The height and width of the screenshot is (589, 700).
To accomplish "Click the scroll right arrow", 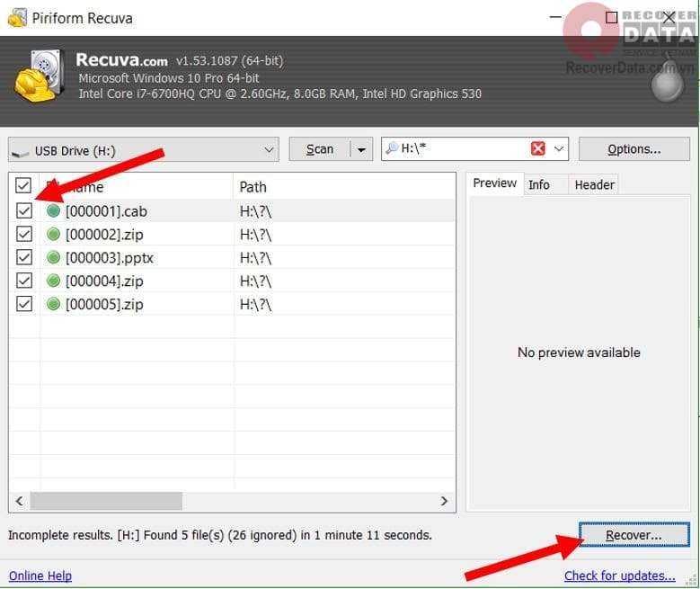I will [444, 501].
